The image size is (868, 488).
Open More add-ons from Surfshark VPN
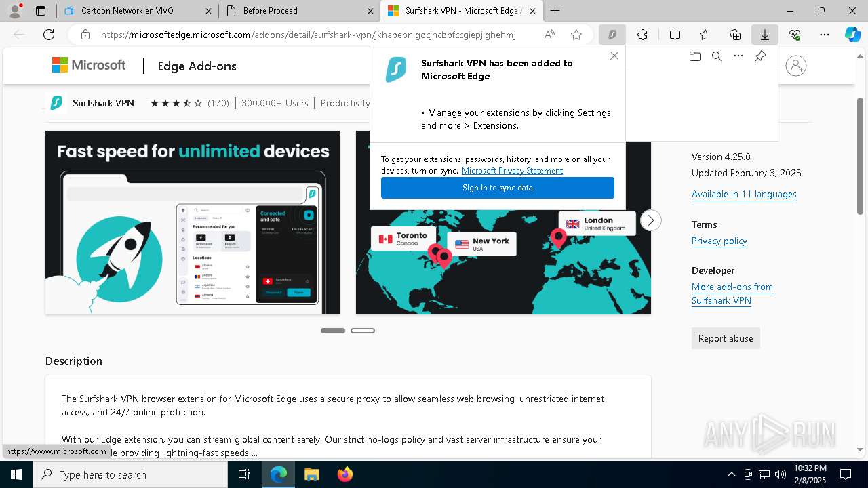pos(732,293)
